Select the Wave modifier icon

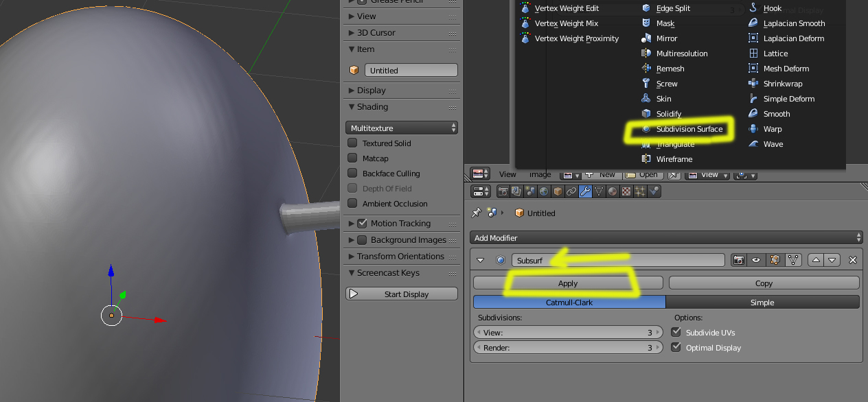coord(753,144)
